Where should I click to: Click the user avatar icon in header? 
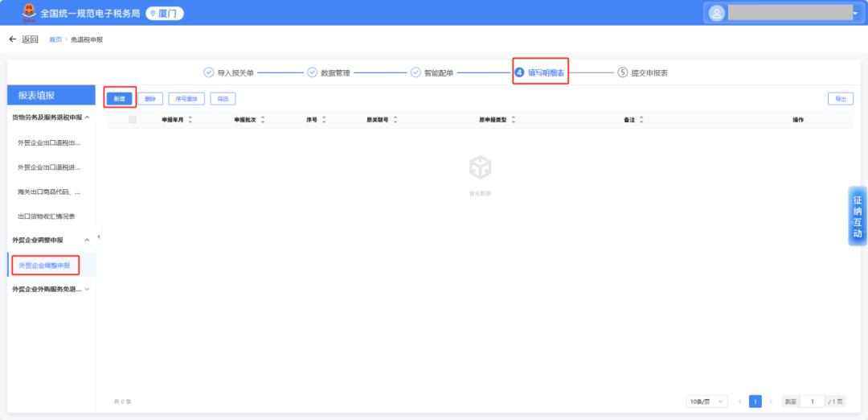pyautogui.click(x=716, y=14)
